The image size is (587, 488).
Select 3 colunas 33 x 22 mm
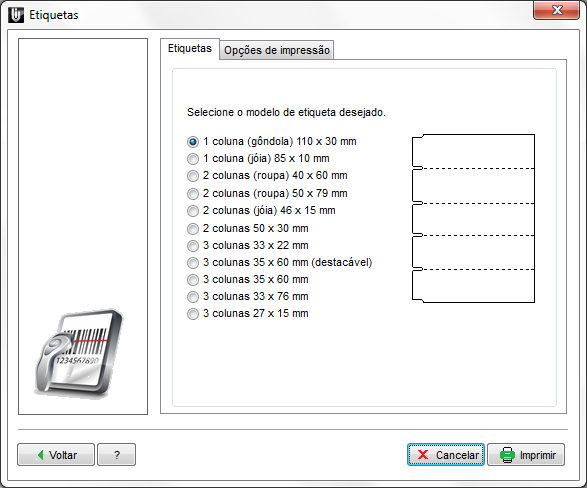(x=247, y=245)
